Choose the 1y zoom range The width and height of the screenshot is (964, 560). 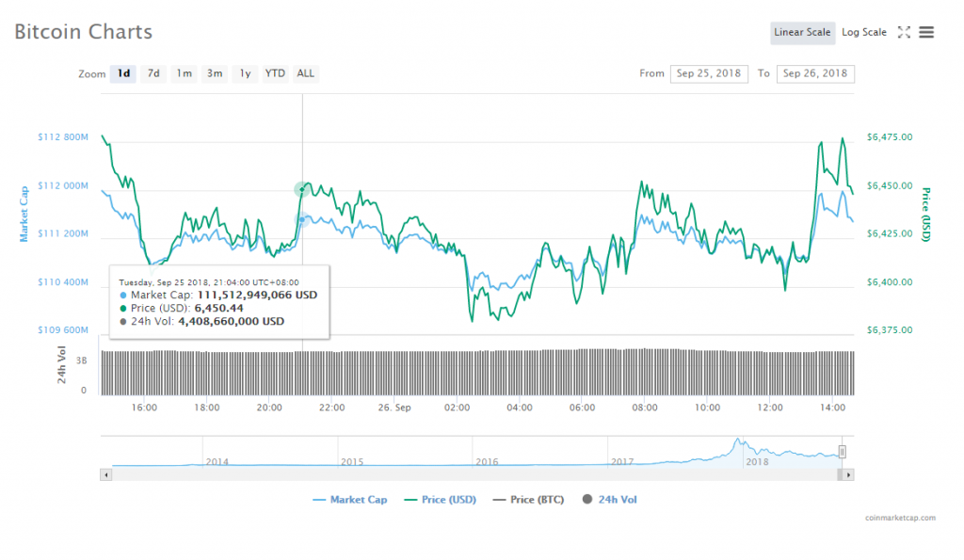coord(245,73)
